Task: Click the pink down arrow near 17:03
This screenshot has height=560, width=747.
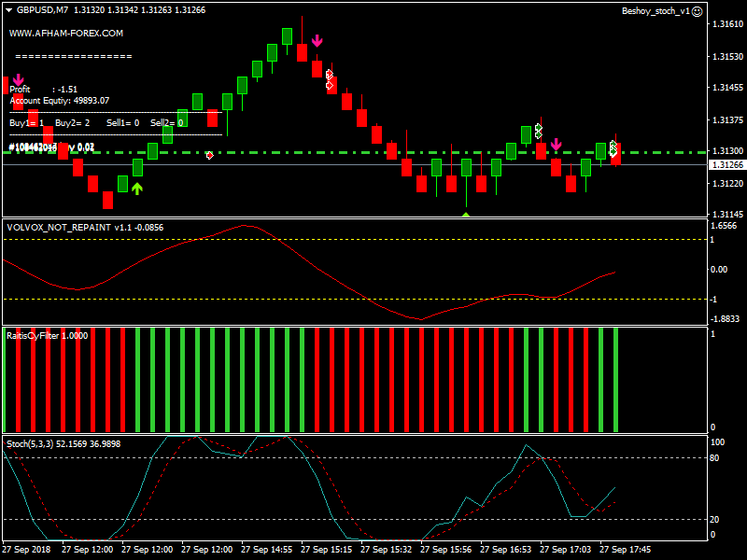Action: coord(557,144)
